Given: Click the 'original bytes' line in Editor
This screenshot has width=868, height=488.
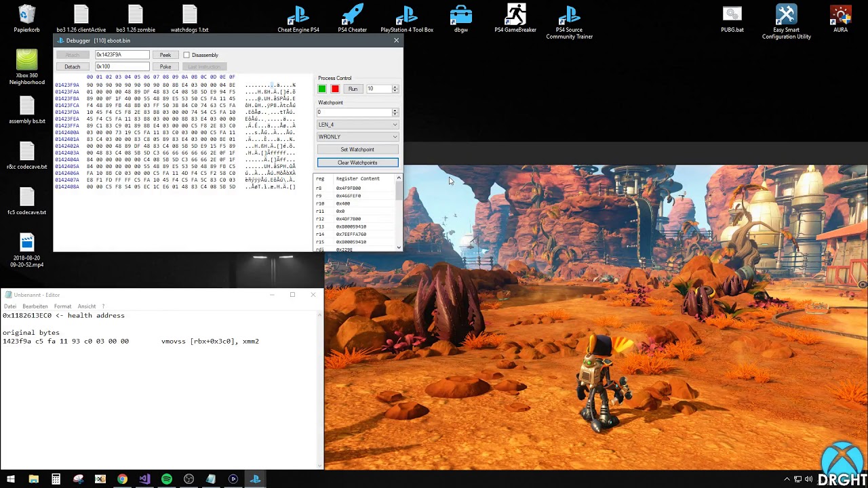Looking at the screenshot, I should (x=31, y=333).
